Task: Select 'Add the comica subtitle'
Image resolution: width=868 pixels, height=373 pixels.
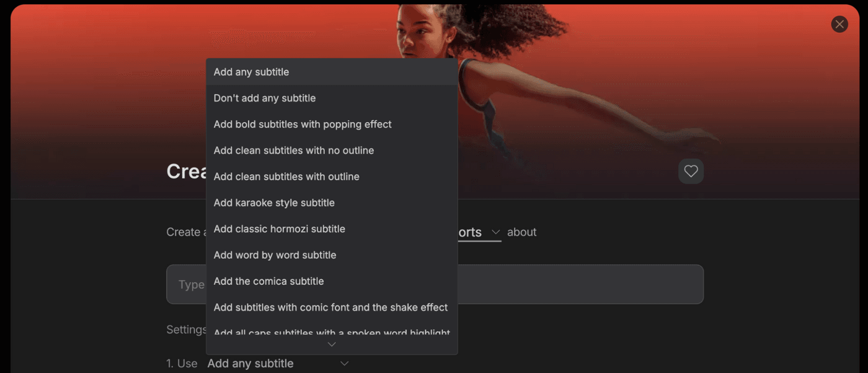Action: coord(332,281)
